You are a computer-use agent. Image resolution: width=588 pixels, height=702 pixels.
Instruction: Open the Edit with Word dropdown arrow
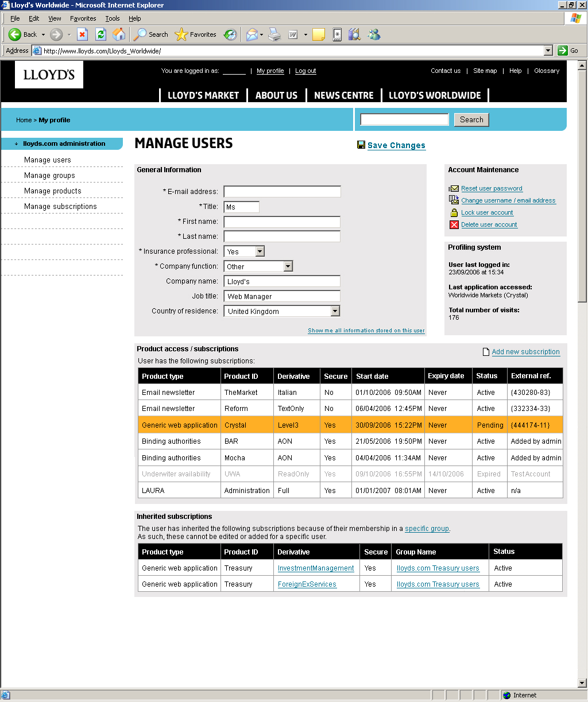pos(305,34)
